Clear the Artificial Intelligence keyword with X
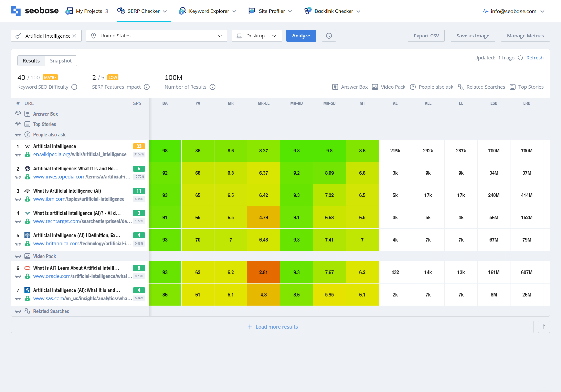561x392 pixels. 74,36
